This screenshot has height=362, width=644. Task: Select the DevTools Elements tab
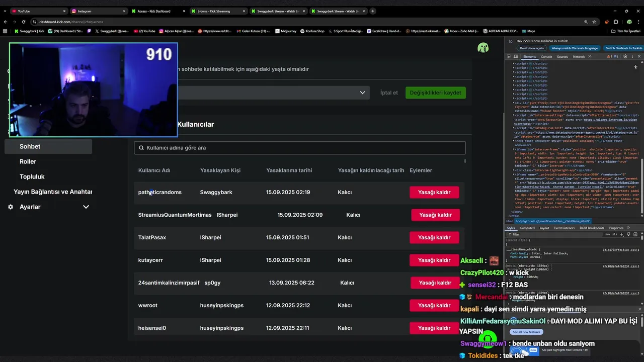coord(529,57)
